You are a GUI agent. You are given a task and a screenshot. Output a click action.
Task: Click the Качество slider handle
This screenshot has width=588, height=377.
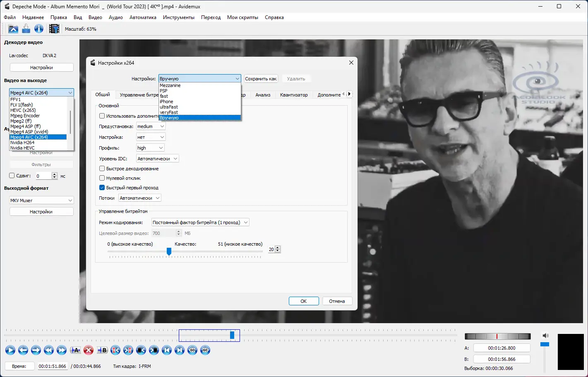pyautogui.click(x=169, y=251)
